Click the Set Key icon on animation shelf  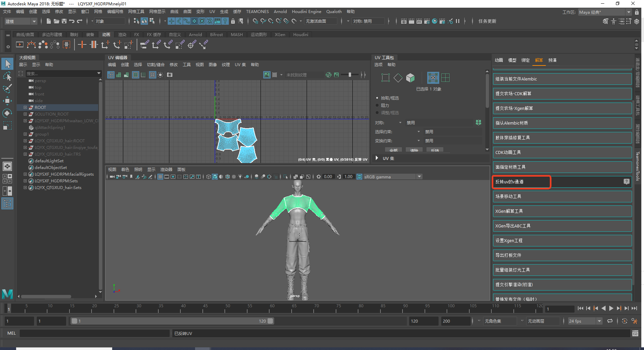click(x=82, y=44)
